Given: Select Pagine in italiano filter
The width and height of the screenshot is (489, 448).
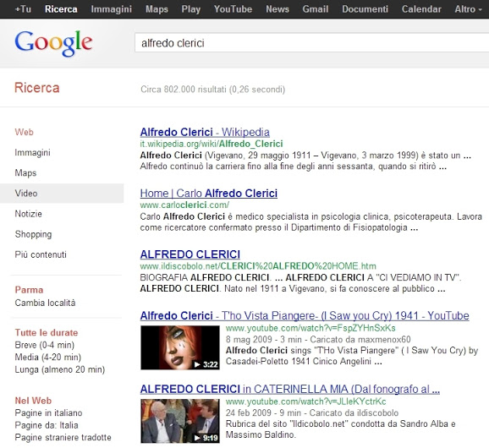Looking at the screenshot, I should [49, 412].
